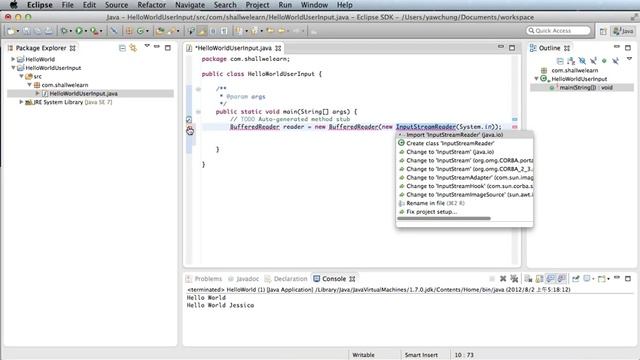Select HelloWorldUserInput.java in Package Explorer
The width and height of the screenshot is (640, 360).
(x=83, y=93)
